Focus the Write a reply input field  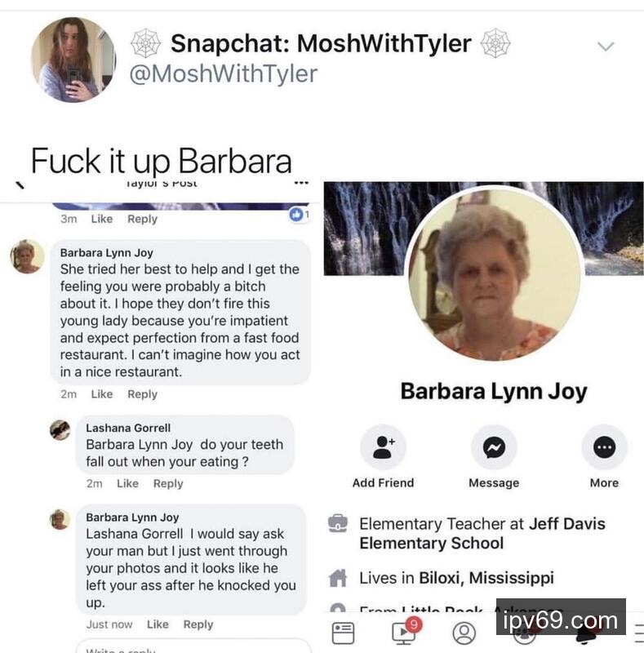[x=193, y=646]
